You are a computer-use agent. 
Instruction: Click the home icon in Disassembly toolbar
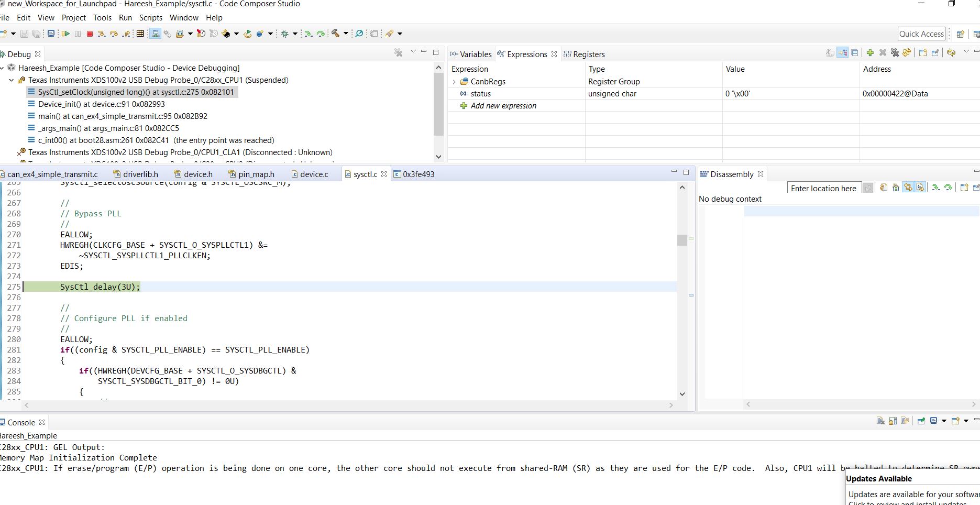[x=896, y=188]
